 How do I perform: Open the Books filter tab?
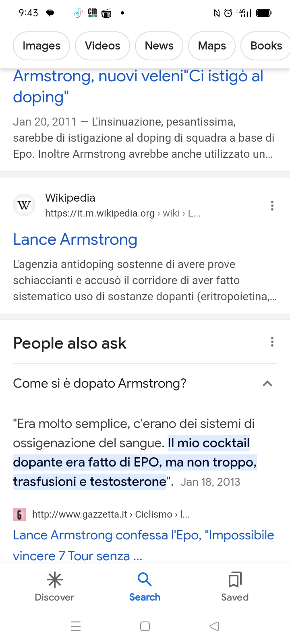[x=265, y=46]
